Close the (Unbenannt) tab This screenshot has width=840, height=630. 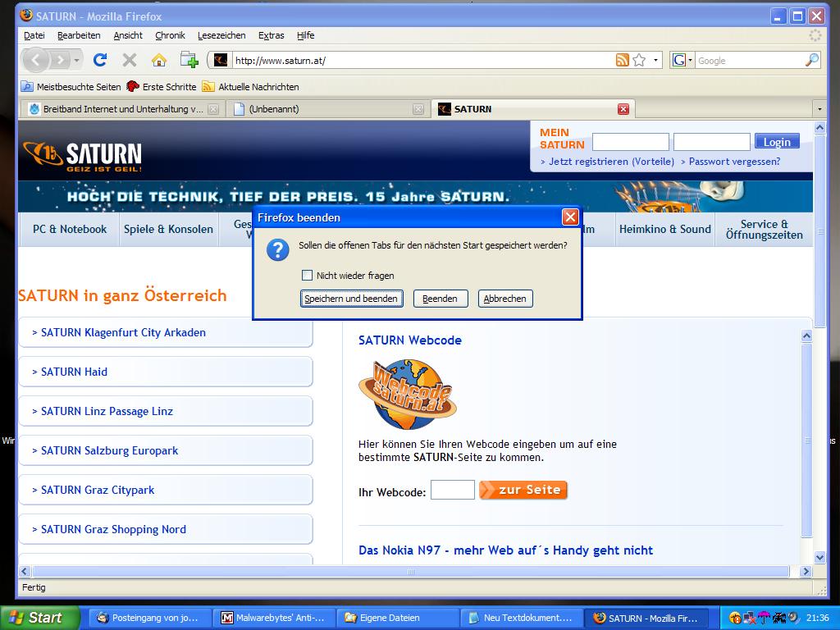[x=418, y=109]
